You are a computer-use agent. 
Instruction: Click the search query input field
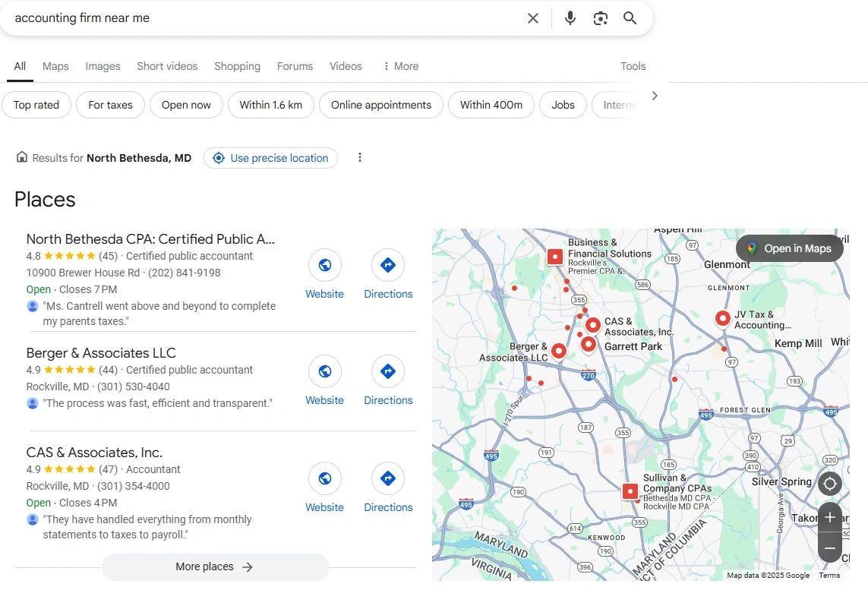266,18
